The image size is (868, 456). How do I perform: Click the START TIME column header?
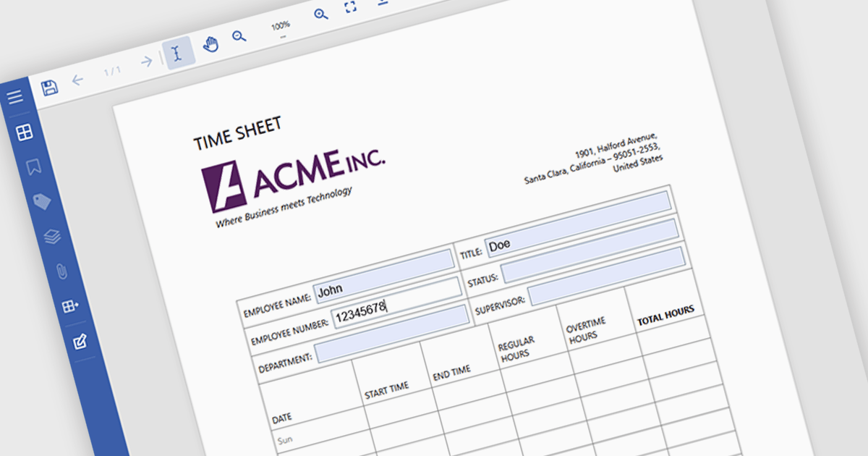click(x=386, y=392)
